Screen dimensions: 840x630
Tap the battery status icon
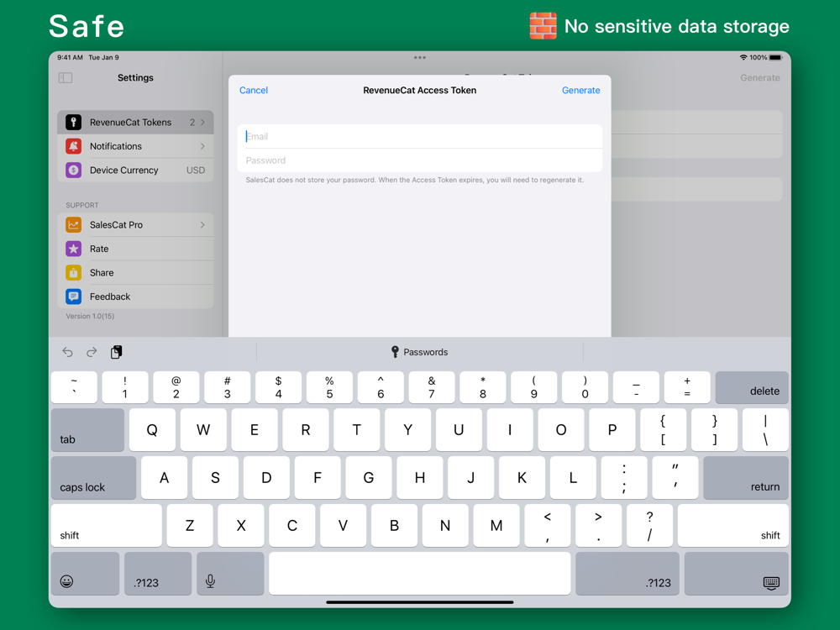click(775, 57)
